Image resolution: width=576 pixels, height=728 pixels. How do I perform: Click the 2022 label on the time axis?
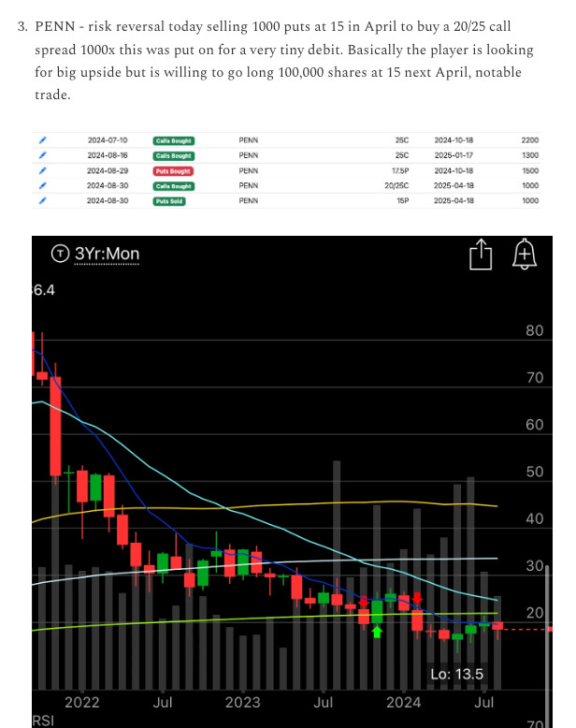click(x=82, y=703)
